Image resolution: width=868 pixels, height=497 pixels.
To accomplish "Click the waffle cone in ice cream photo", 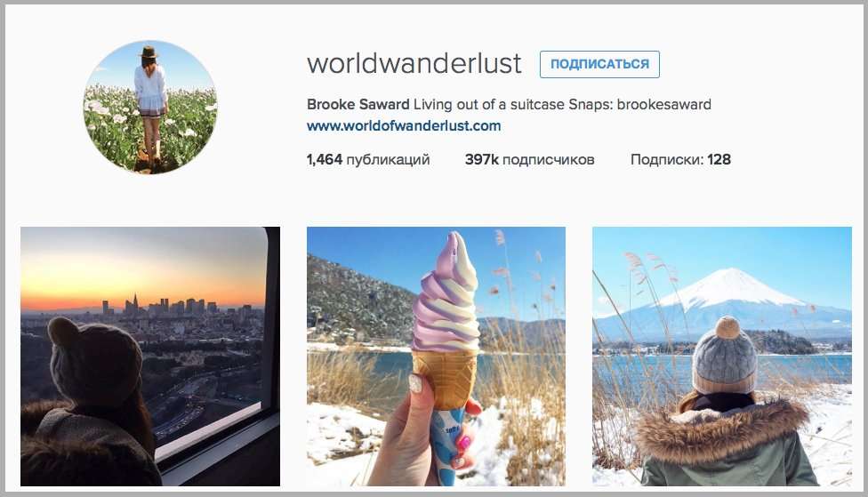I will point(445,379).
